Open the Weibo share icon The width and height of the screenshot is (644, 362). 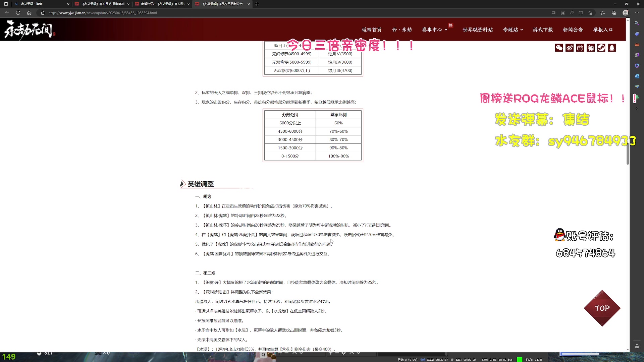570,48
